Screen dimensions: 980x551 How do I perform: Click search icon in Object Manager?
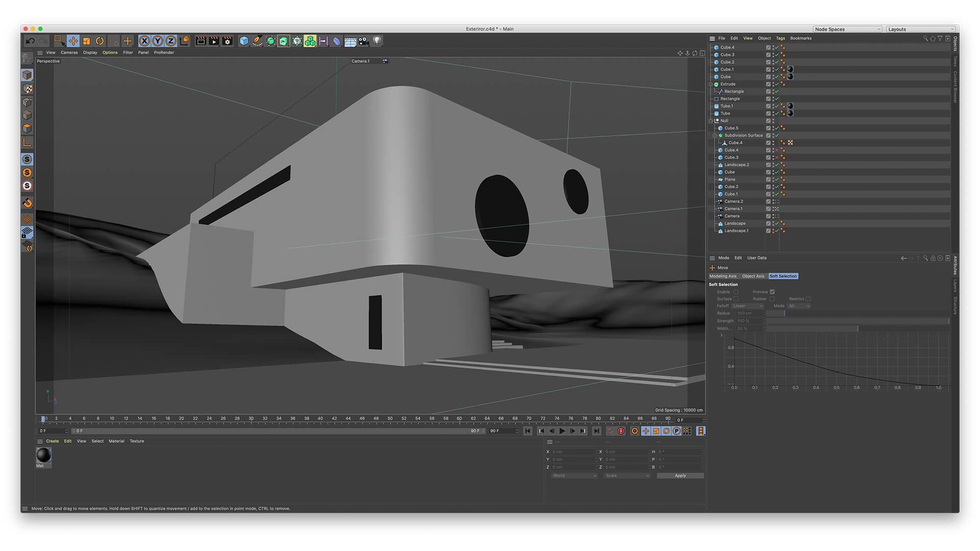point(925,38)
